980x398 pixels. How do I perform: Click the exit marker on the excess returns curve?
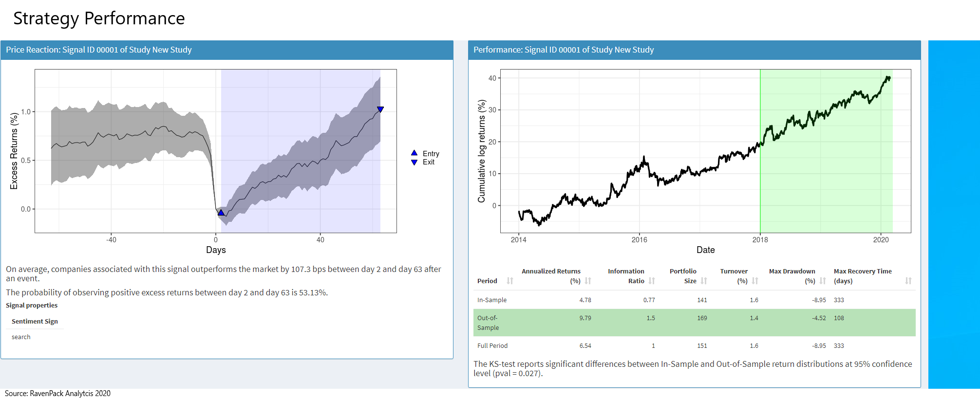tap(380, 109)
